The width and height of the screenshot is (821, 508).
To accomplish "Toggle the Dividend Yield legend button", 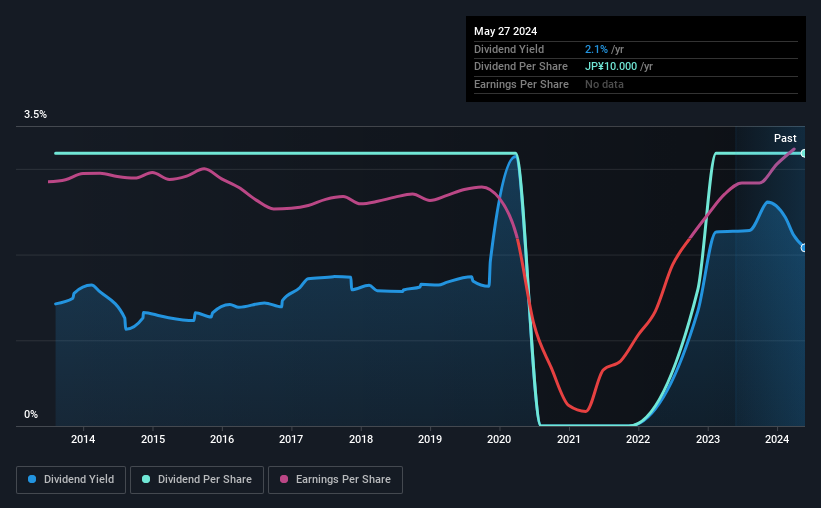I will [71, 480].
